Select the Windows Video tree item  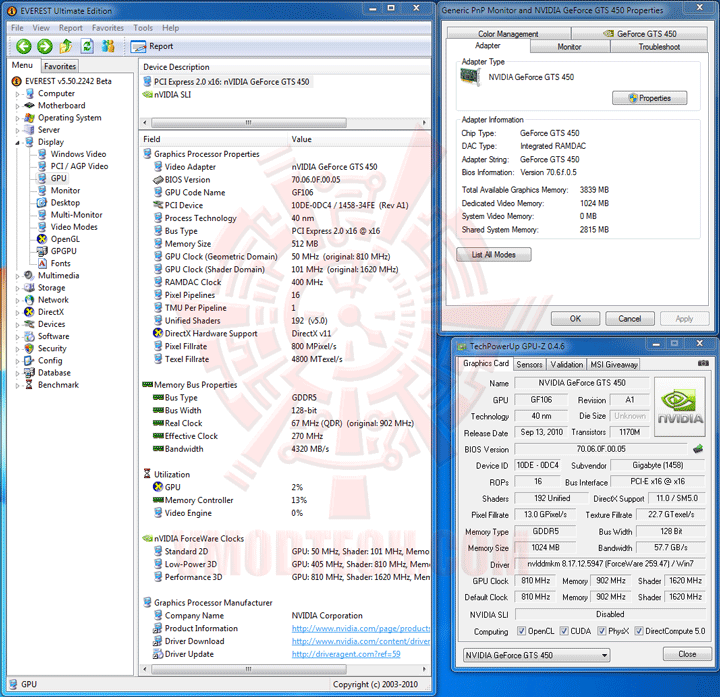(72, 154)
